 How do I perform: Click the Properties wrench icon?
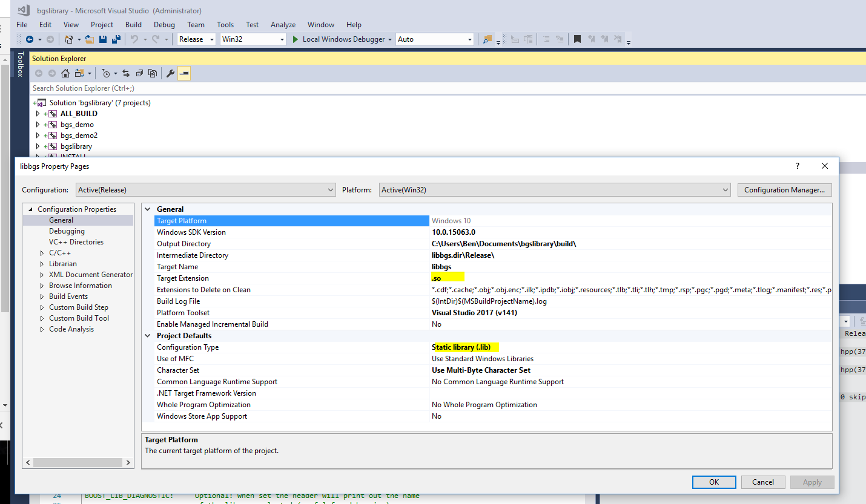pos(171,73)
